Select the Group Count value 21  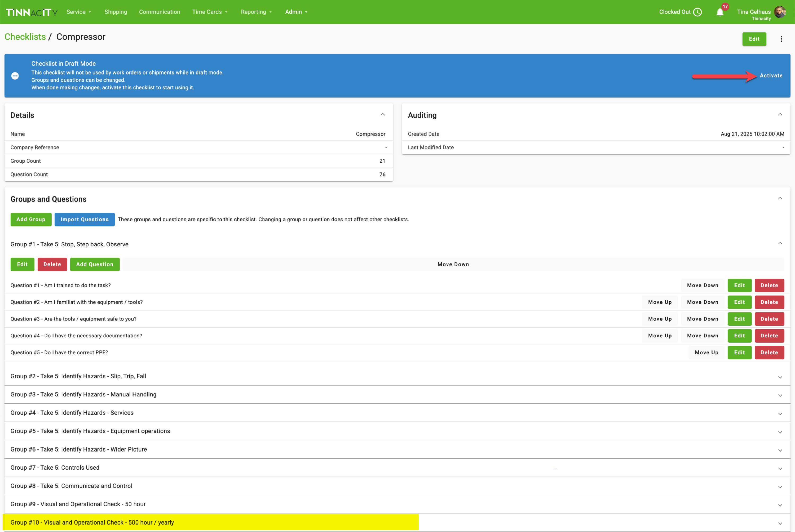382,161
